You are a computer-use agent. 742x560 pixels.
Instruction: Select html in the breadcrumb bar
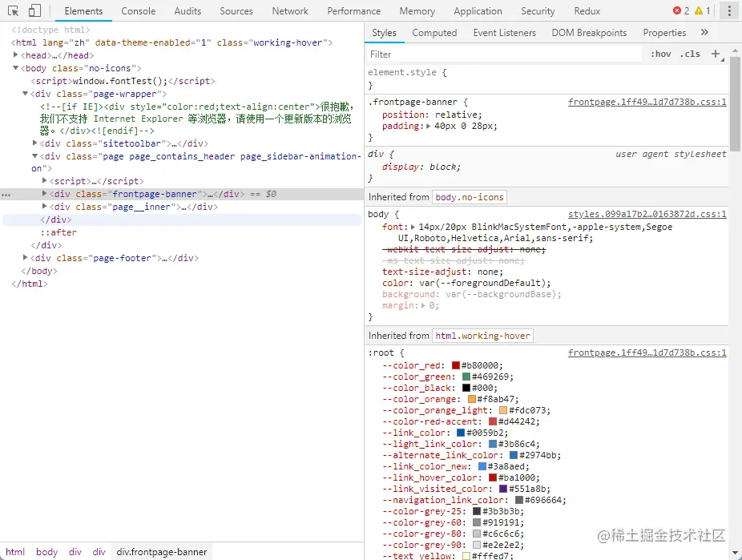pyautogui.click(x=15, y=552)
